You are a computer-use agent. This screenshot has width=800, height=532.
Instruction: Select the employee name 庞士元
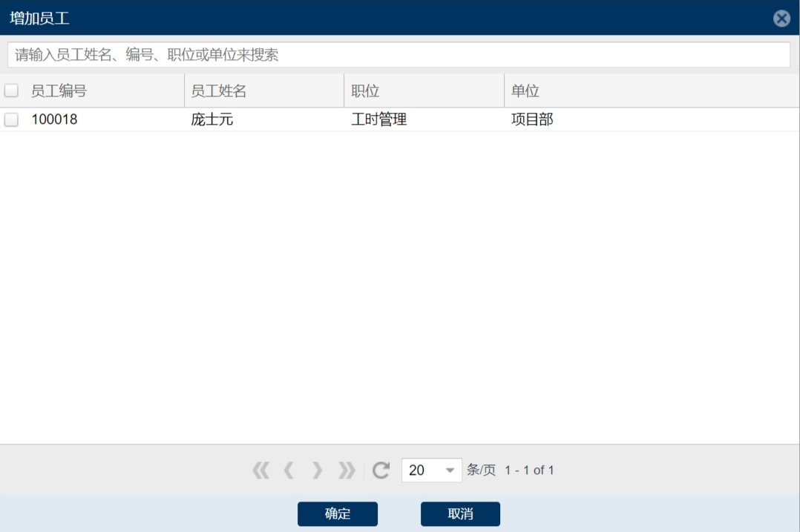(212, 119)
